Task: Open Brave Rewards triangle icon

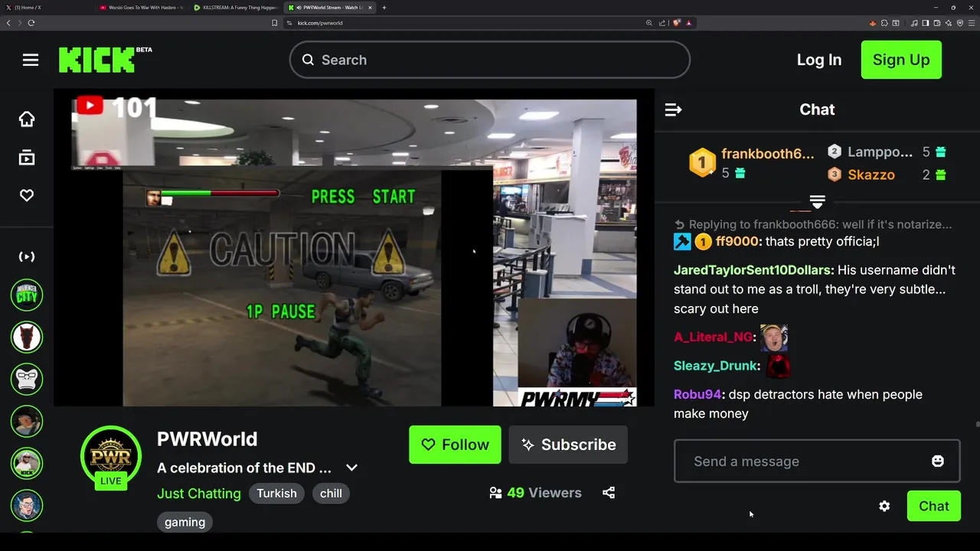Action: pyautogui.click(x=688, y=23)
